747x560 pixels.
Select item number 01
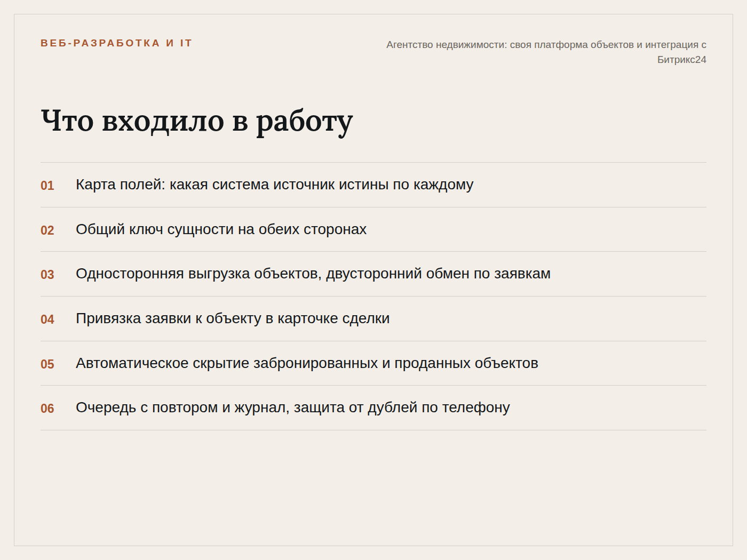point(47,186)
